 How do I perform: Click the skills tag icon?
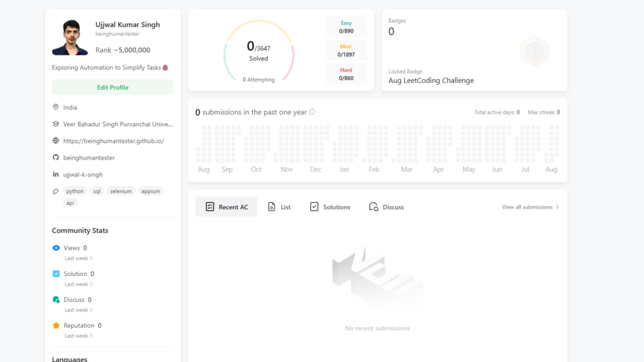point(56,191)
